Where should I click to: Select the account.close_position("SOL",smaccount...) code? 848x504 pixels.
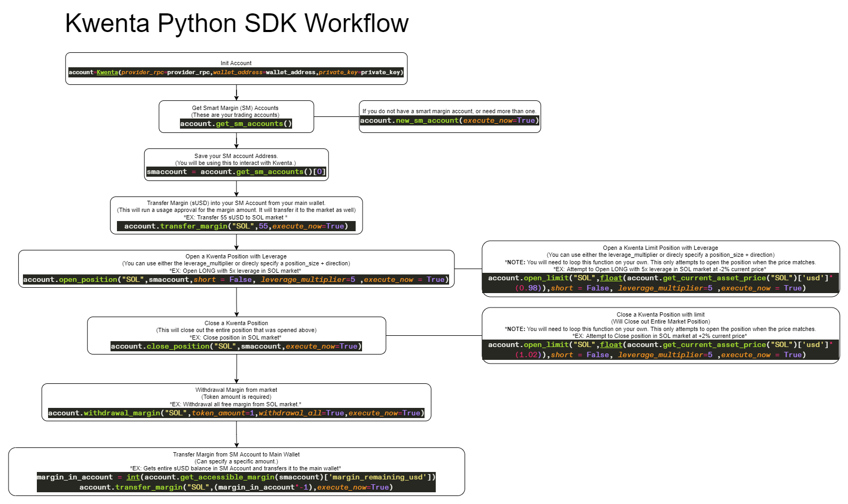click(236, 346)
